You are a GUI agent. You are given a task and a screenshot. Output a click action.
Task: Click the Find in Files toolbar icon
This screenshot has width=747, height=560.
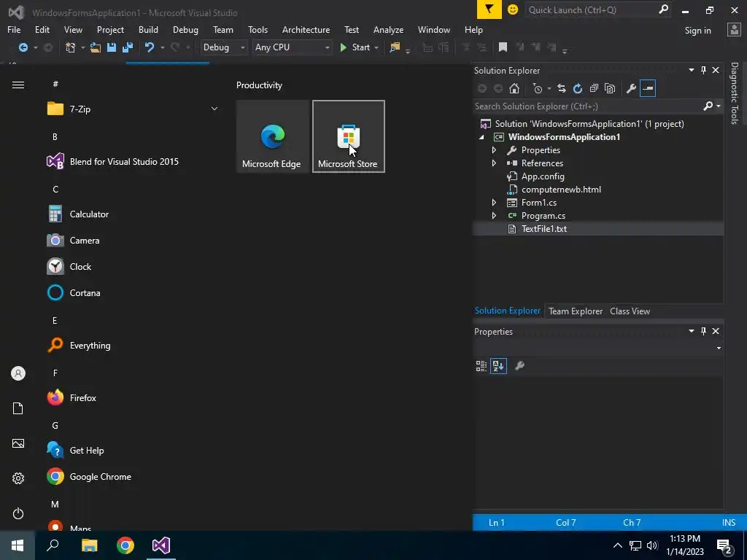[395, 47]
